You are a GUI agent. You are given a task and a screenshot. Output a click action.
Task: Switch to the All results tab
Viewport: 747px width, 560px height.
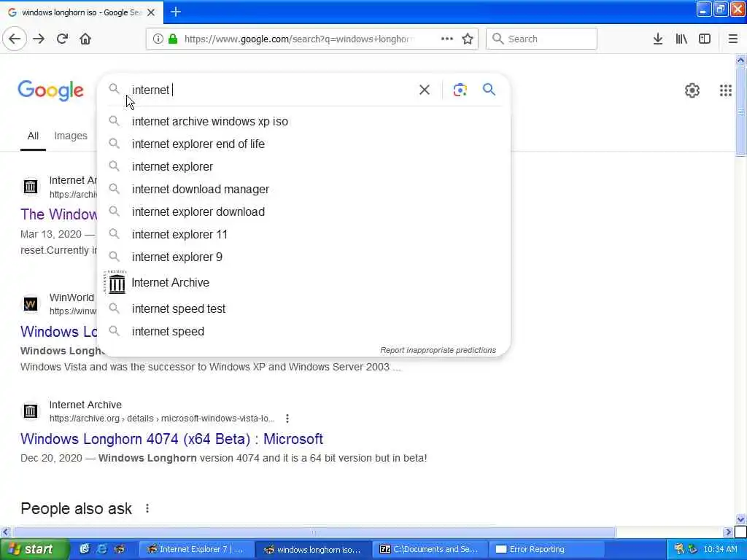click(33, 136)
